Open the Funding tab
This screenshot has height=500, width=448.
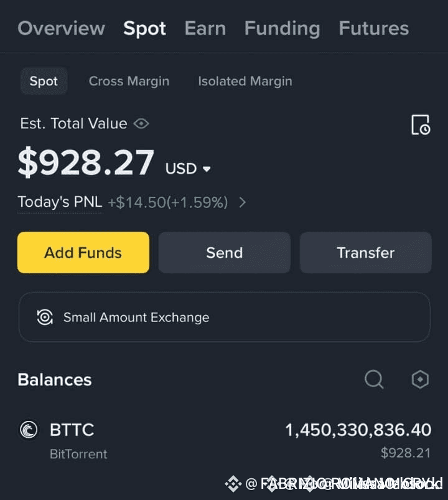pyautogui.click(x=282, y=28)
